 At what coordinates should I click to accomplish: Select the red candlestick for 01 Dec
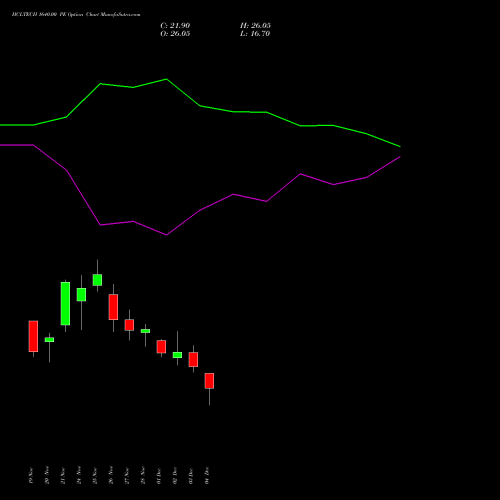(161, 347)
